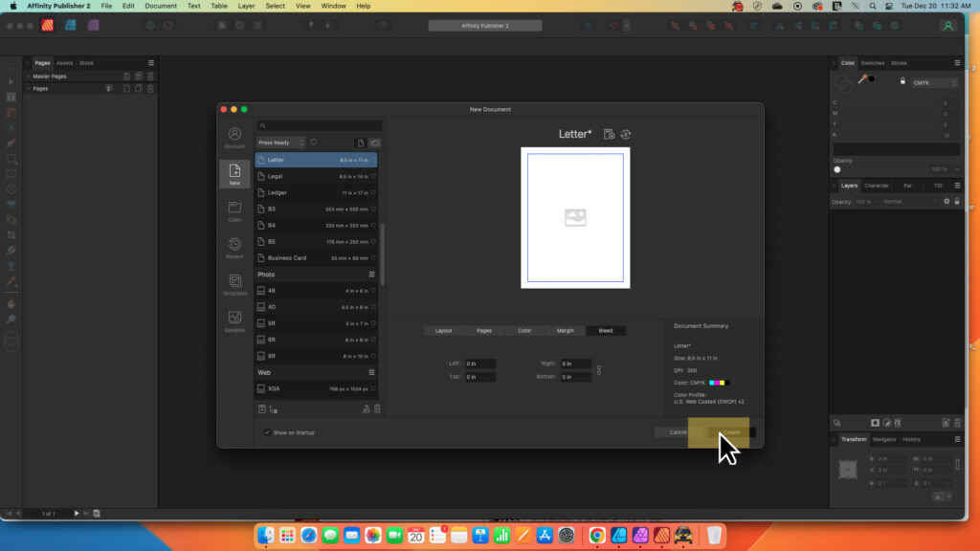The height and width of the screenshot is (551, 980).
Task: Open the Layers panel options menu
Action: tap(957, 186)
